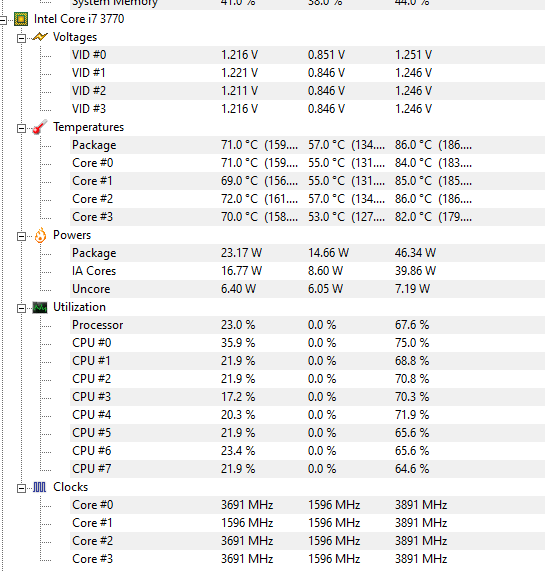
Task: Collapse the Clocks section
Action: tap(21, 488)
